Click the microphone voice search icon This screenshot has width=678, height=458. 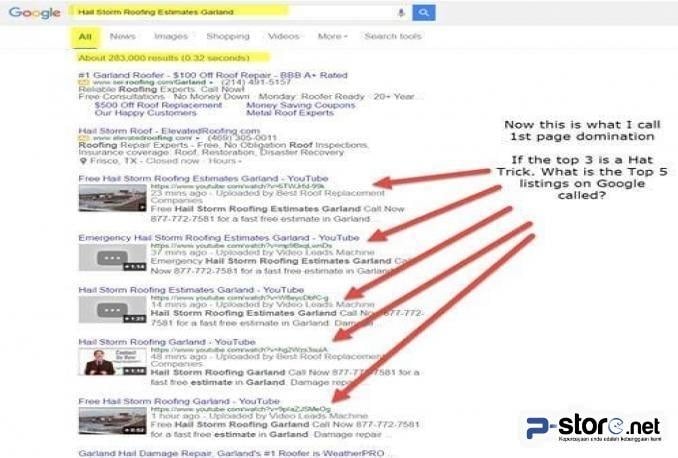401,12
